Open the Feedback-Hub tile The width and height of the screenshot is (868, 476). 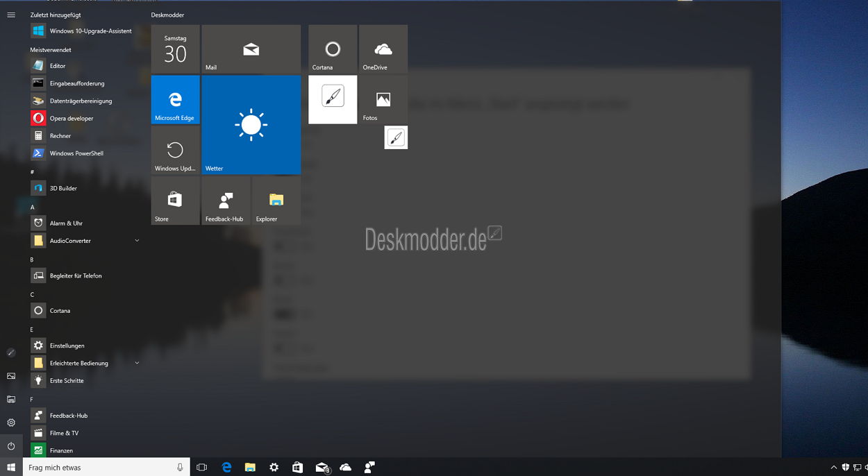pyautogui.click(x=226, y=201)
